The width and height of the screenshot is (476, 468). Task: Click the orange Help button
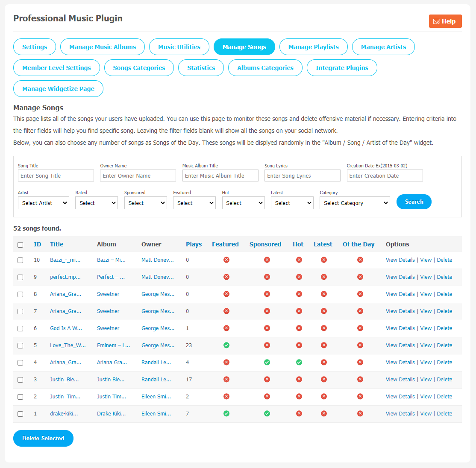[x=445, y=21]
